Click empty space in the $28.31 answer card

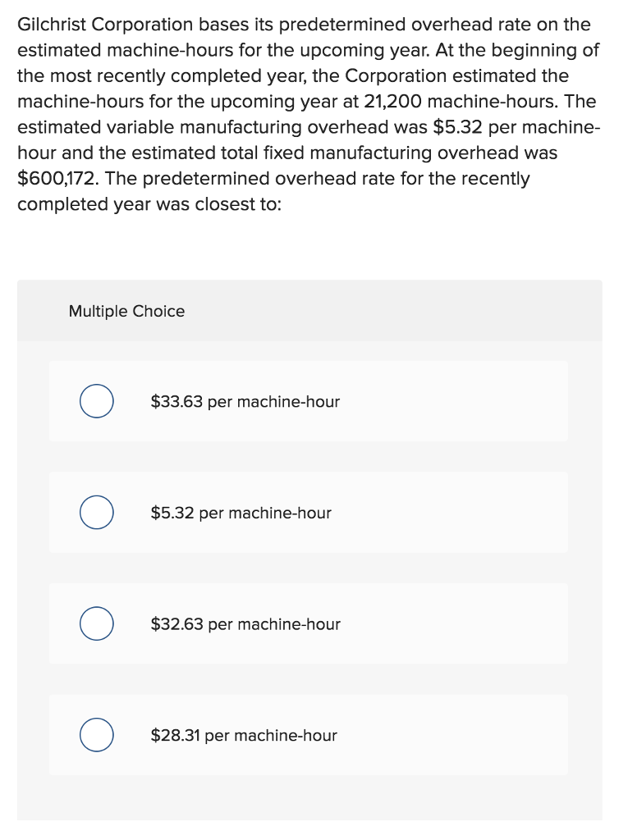[460, 736]
